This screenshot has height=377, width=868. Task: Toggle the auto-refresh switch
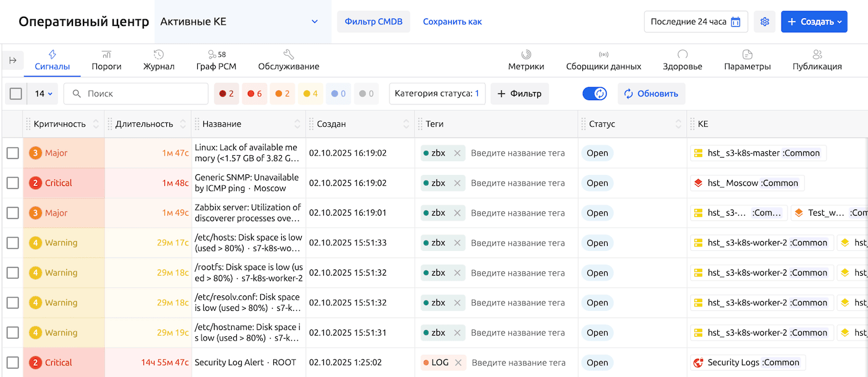pyautogui.click(x=595, y=94)
